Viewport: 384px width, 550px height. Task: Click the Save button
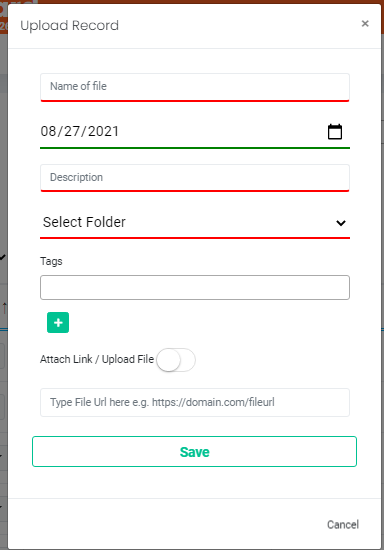point(194,451)
